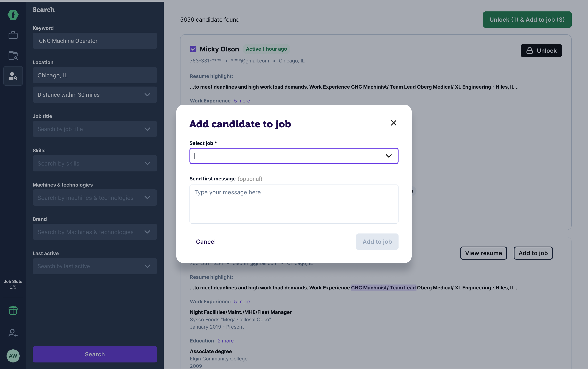The width and height of the screenshot is (588, 369).
Task: Uncheck the Micky Olson candidate checkbox
Action: [193, 49]
